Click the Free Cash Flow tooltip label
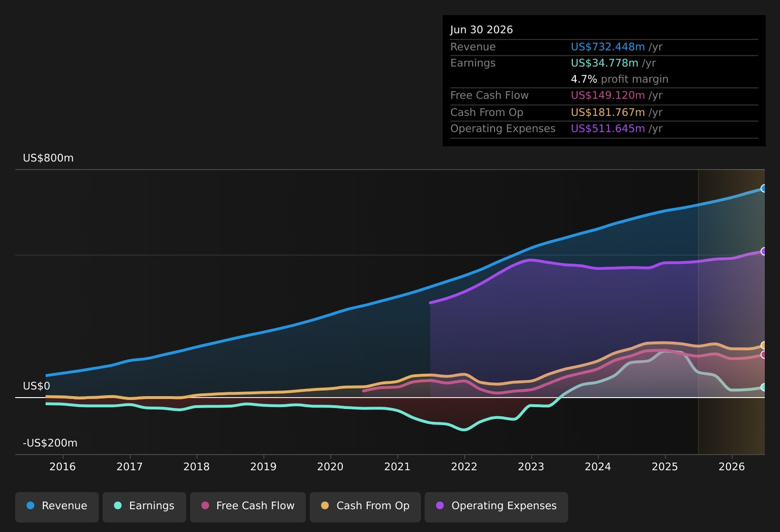The width and height of the screenshot is (780, 532). point(489,95)
